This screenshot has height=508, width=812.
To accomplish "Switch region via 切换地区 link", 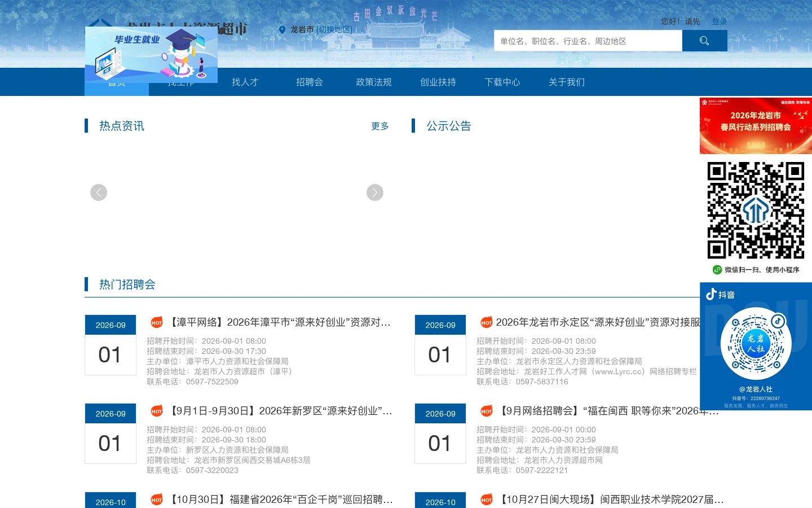I will 334,29.
